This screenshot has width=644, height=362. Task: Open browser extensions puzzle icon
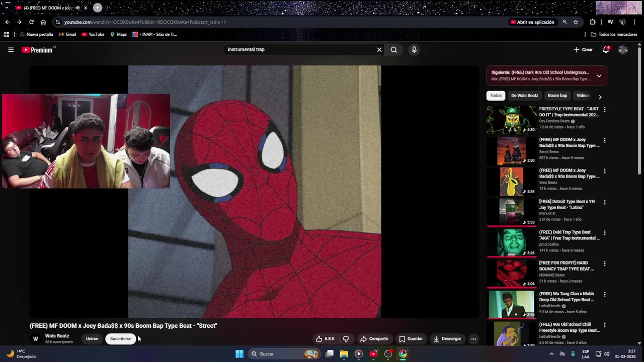pos(592,22)
